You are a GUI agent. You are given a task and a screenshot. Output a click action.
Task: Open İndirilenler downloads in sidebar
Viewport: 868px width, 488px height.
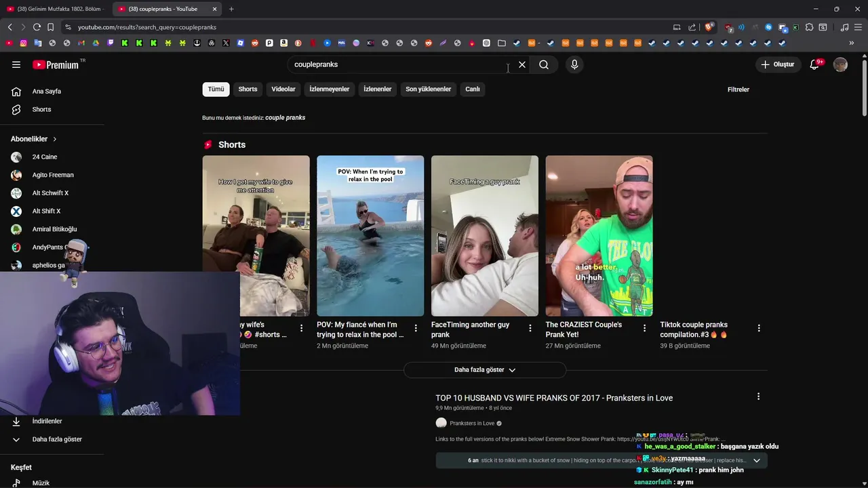pos(47,421)
